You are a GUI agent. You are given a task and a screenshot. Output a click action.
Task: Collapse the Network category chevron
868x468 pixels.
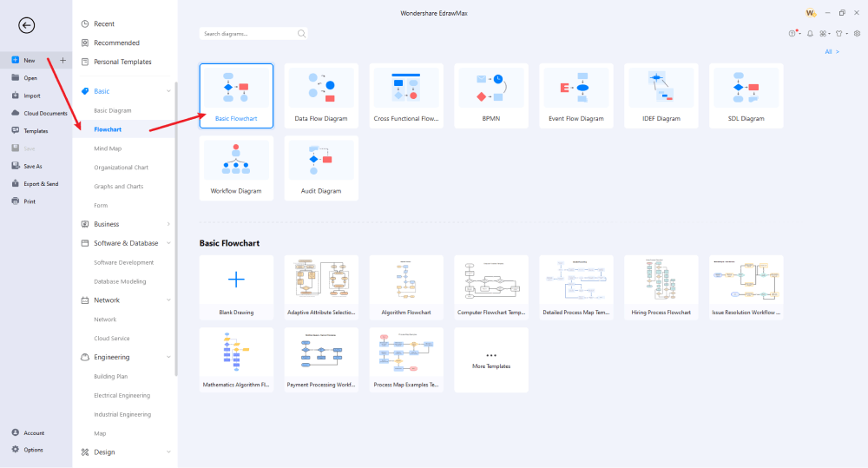click(168, 300)
